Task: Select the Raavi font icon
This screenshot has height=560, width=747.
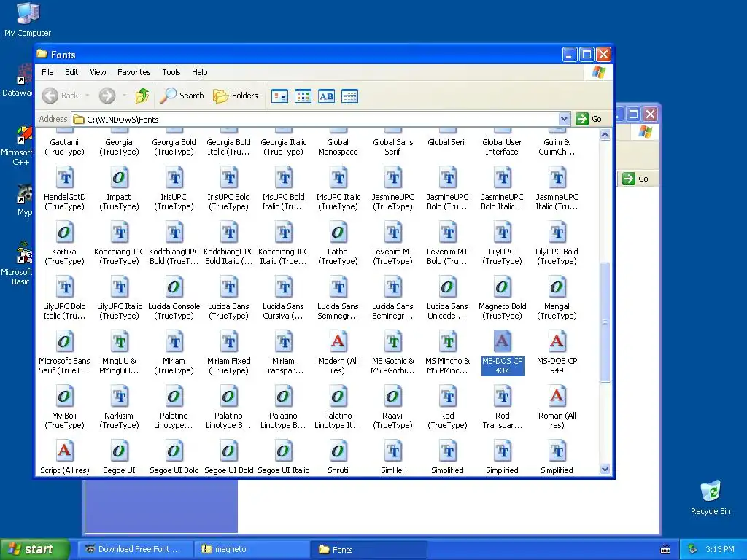Action: click(393, 397)
